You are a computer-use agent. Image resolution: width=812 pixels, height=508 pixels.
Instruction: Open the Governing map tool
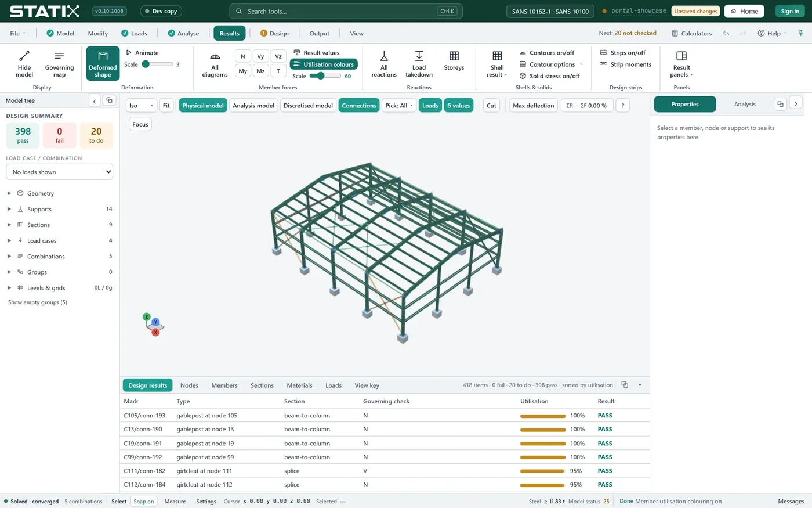[59, 63]
